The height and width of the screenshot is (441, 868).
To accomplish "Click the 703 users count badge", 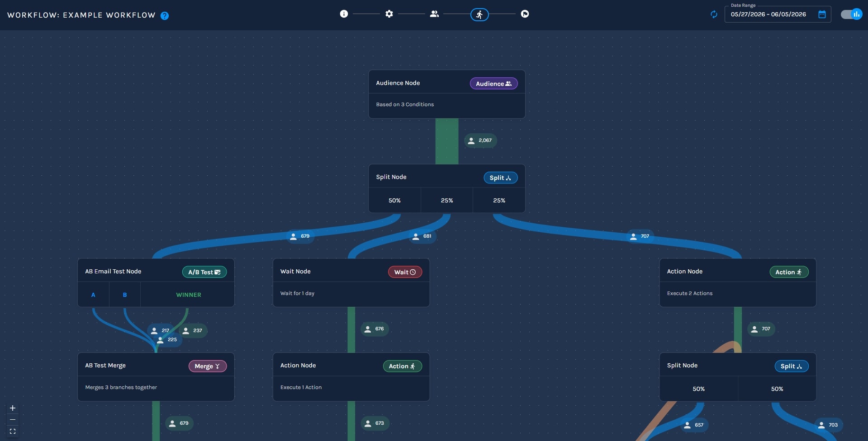I will [x=829, y=425].
